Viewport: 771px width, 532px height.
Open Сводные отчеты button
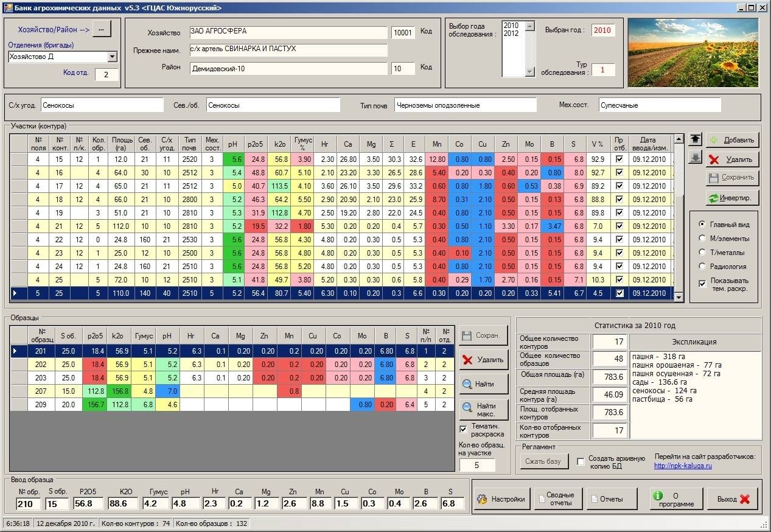coord(559,499)
